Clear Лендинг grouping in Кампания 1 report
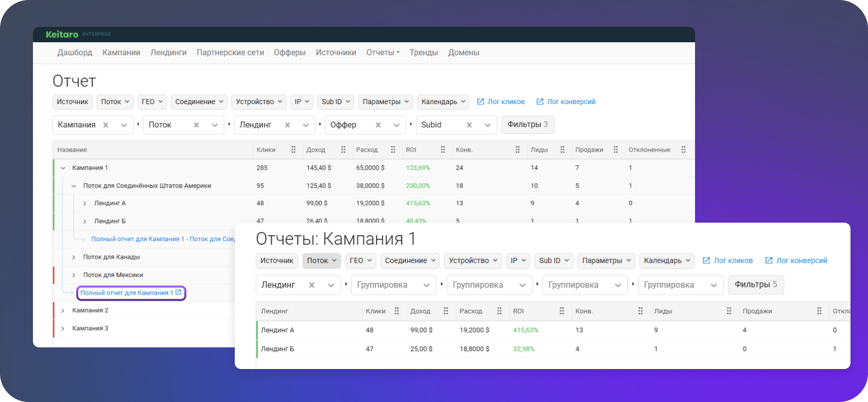This screenshot has height=402, width=868. (x=312, y=285)
